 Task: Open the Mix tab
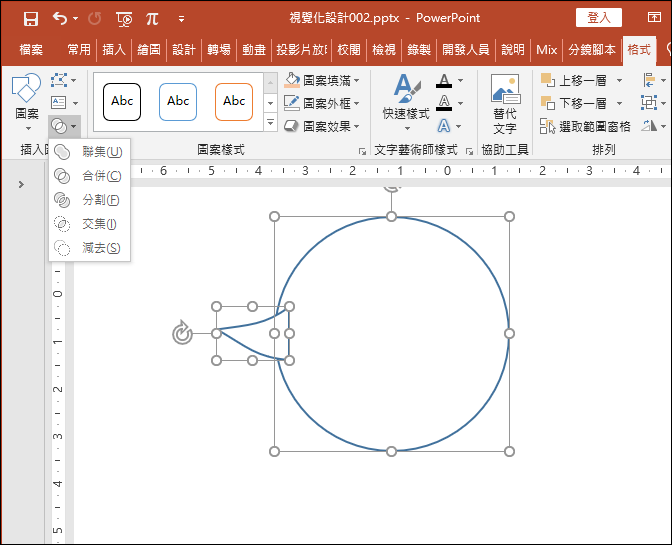(546, 50)
